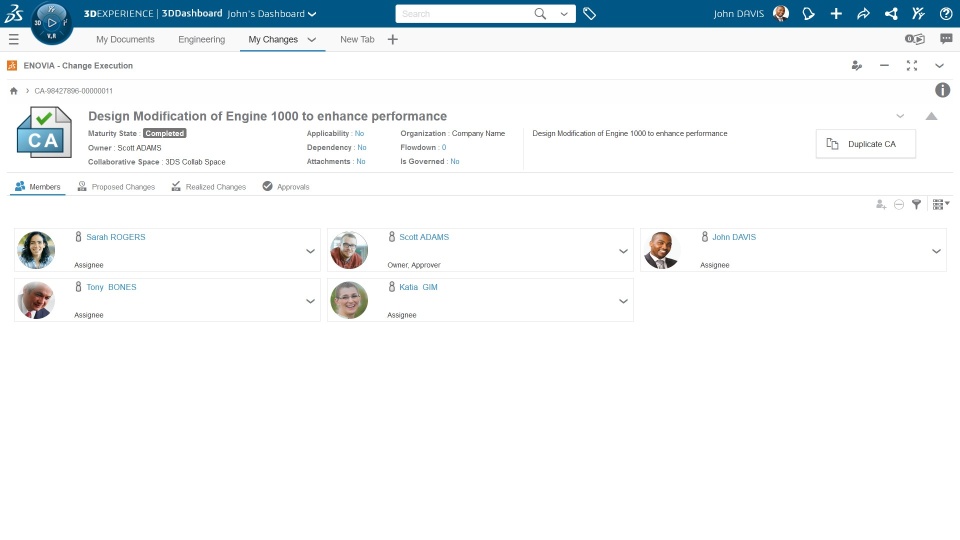Select the Members tab

tap(38, 187)
